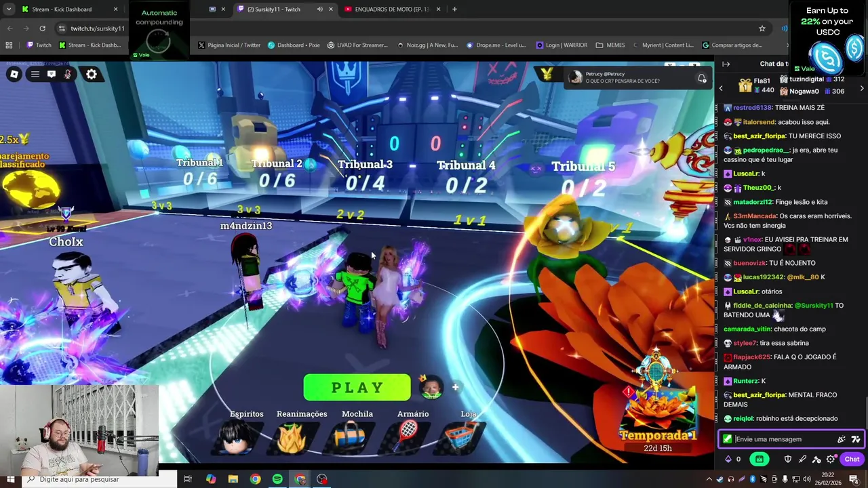Click the green calendar button
The image size is (868, 488).
(759, 459)
